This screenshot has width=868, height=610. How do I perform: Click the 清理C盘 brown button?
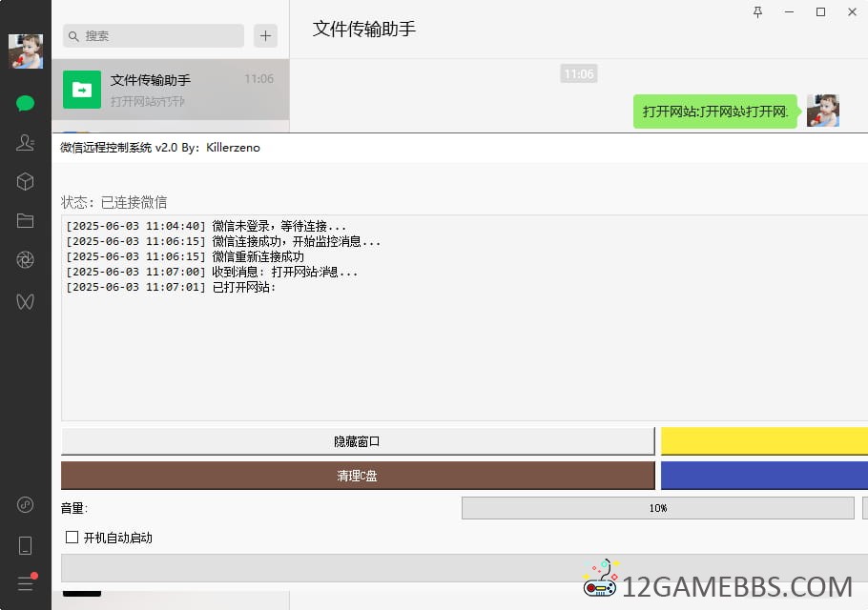pyautogui.click(x=358, y=476)
